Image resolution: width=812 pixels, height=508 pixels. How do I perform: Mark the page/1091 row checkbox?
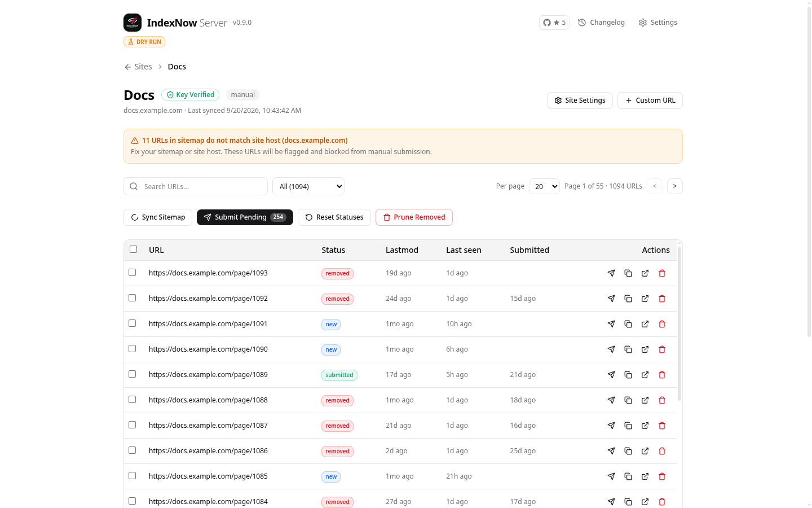[x=133, y=323]
